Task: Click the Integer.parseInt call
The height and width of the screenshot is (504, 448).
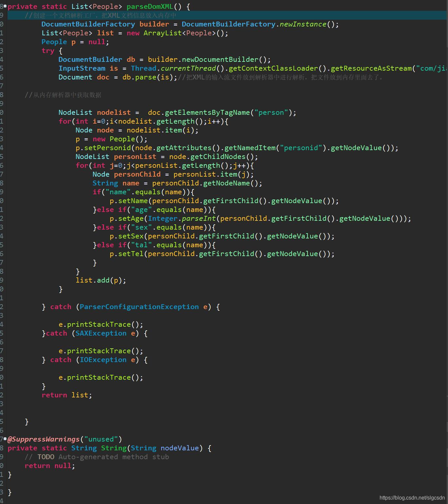Action: [x=182, y=218]
